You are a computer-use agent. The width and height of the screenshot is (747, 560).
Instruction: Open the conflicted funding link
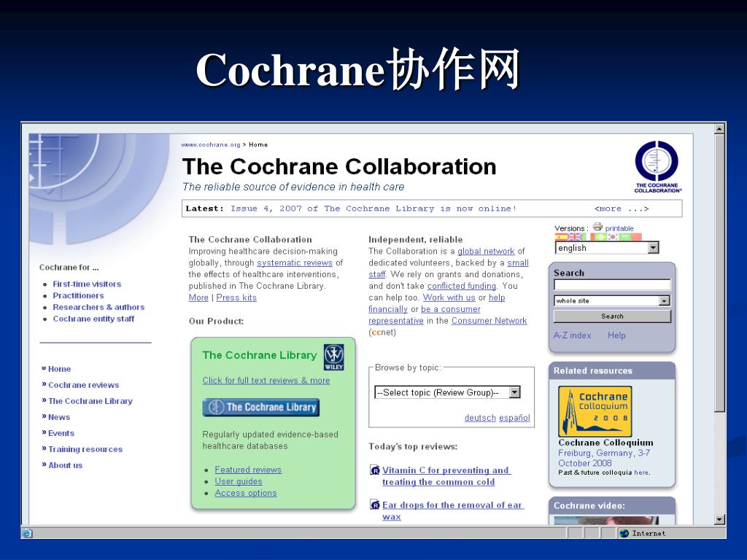462,286
